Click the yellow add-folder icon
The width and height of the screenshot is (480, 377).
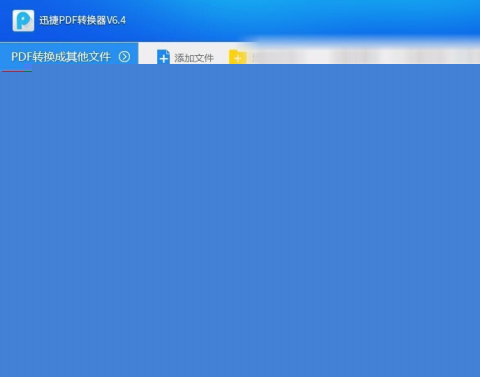click(x=238, y=57)
